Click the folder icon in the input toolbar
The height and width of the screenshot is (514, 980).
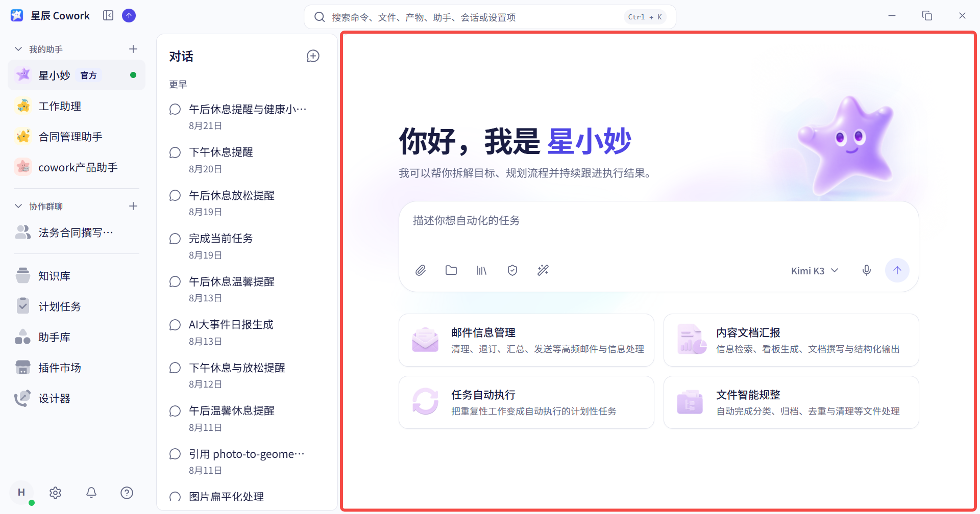point(451,270)
